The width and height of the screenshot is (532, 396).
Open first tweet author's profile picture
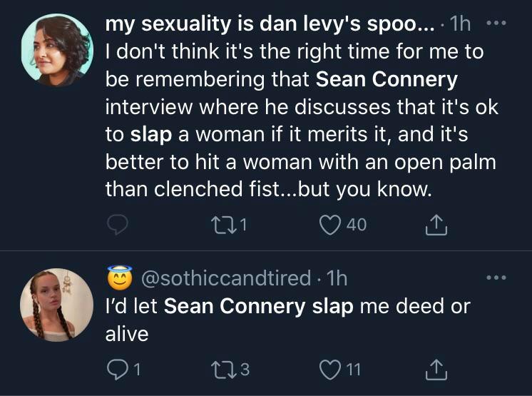click(x=55, y=49)
